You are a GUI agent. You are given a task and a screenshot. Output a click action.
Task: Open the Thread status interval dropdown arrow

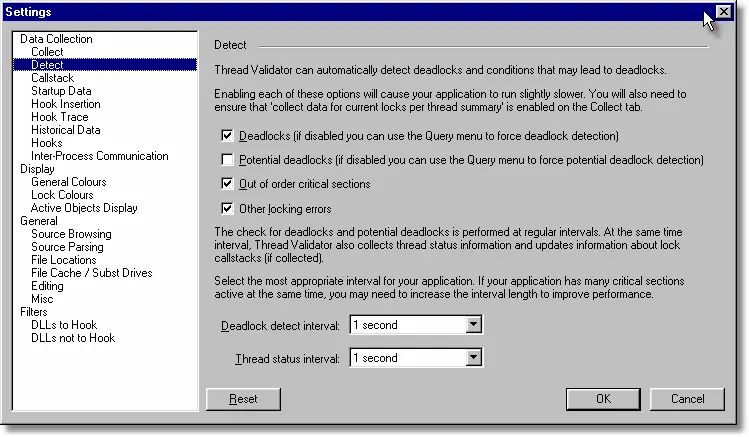[x=473, y=358]
